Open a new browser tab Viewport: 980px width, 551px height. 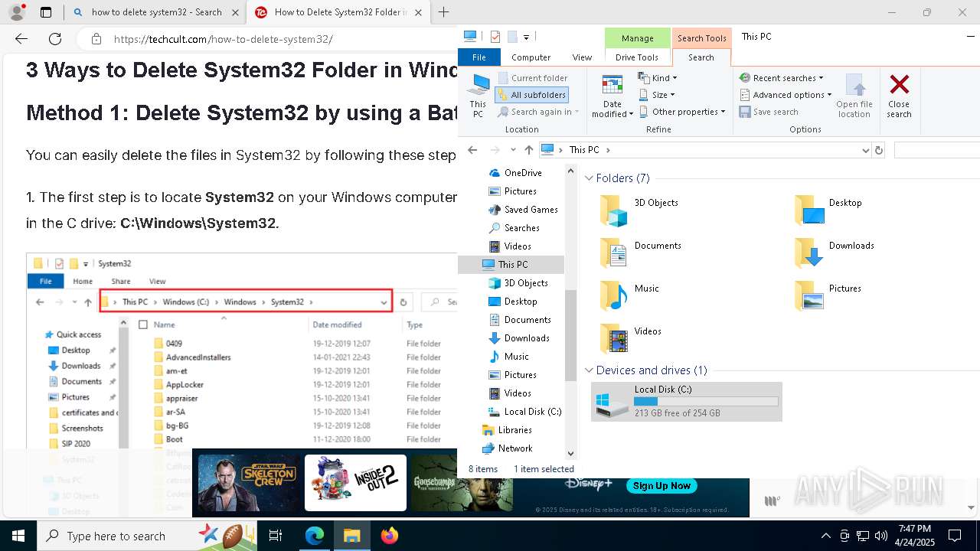[x=444, y=12]
